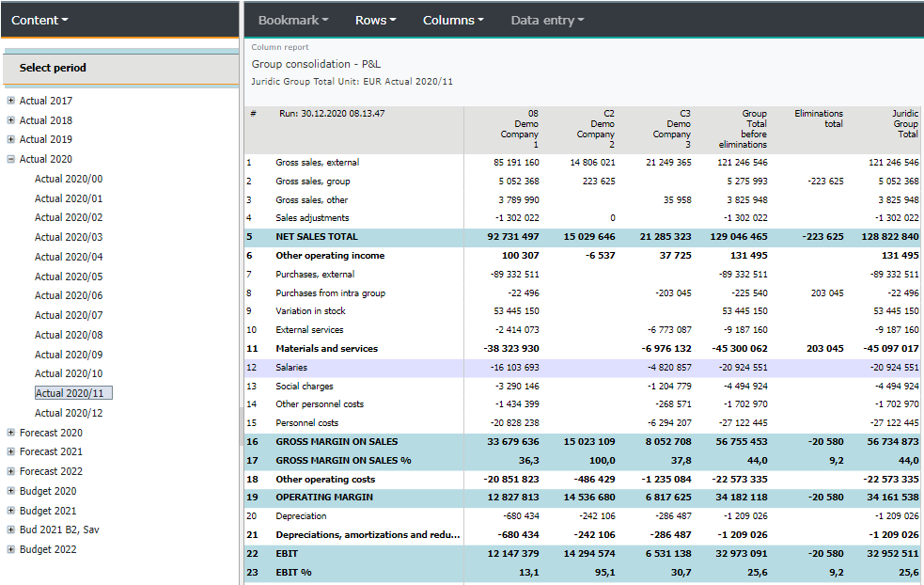Select period Actual 2020/05
Viewport: 924px width, 585px height.
click(x=69, y=276)
